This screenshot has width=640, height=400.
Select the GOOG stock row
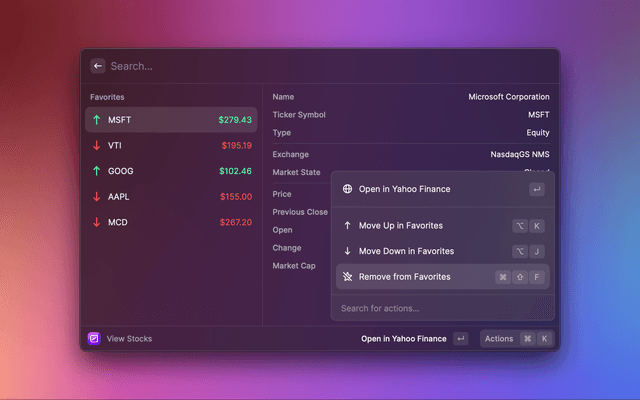click(170, 171)
